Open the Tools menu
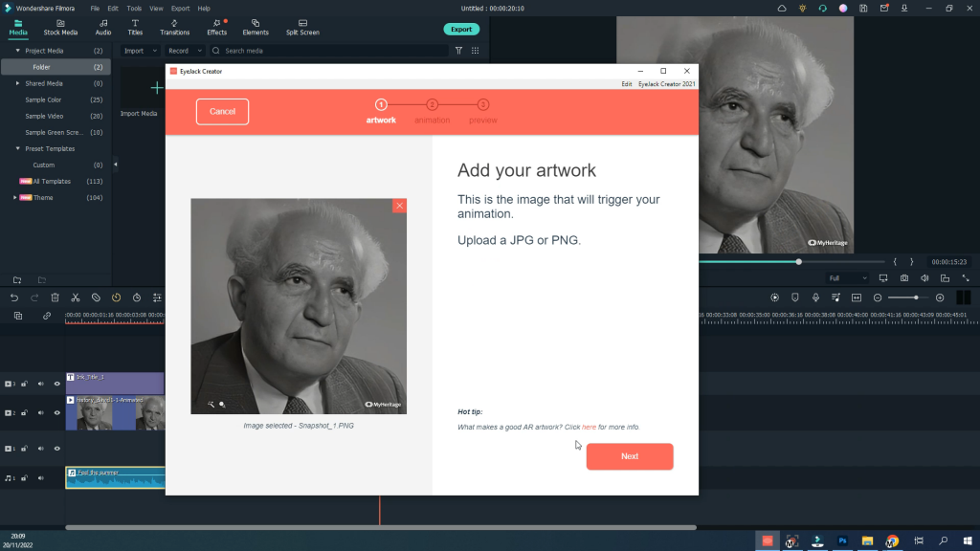 134,8
